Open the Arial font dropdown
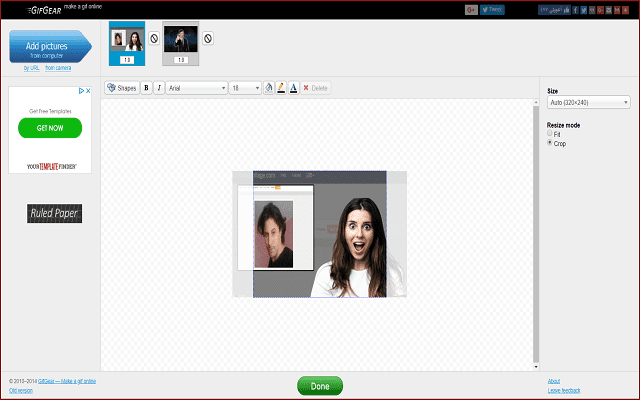Image resolution: width=640 pixels, height=400 pixels. point(197,88)
